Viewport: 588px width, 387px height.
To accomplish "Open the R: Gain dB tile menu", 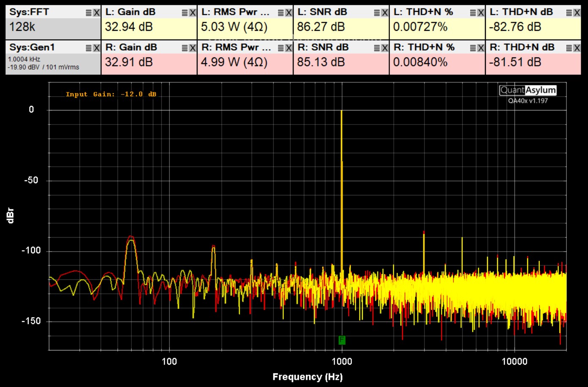I will pos(185,48).
